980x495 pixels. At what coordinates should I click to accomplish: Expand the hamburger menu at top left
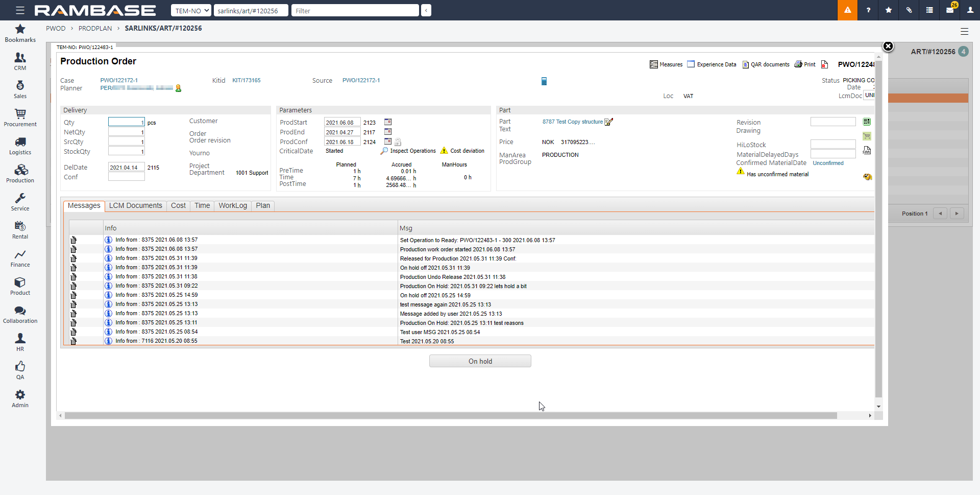(x=20, y=10)
